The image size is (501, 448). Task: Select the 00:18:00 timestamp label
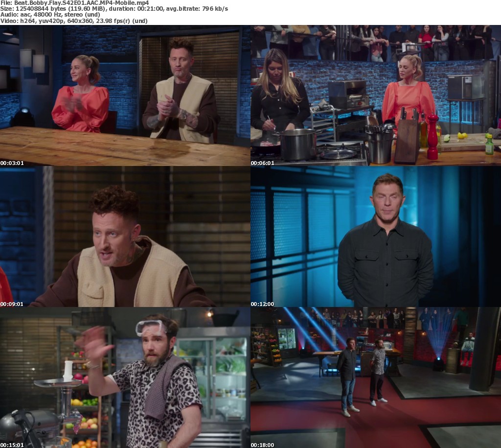pyautogui.click(x=262, y=445)
